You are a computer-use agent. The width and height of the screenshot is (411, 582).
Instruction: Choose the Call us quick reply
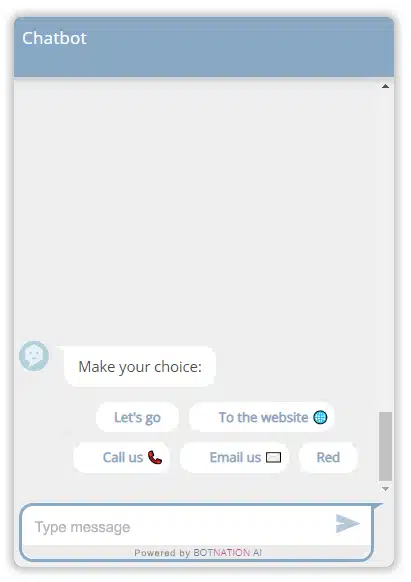[x=121, y=457]
